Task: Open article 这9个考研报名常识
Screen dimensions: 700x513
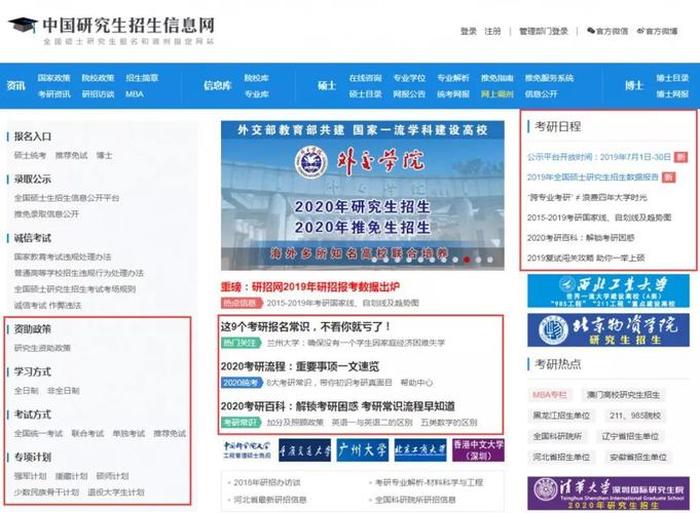Action: coord(306,326)
